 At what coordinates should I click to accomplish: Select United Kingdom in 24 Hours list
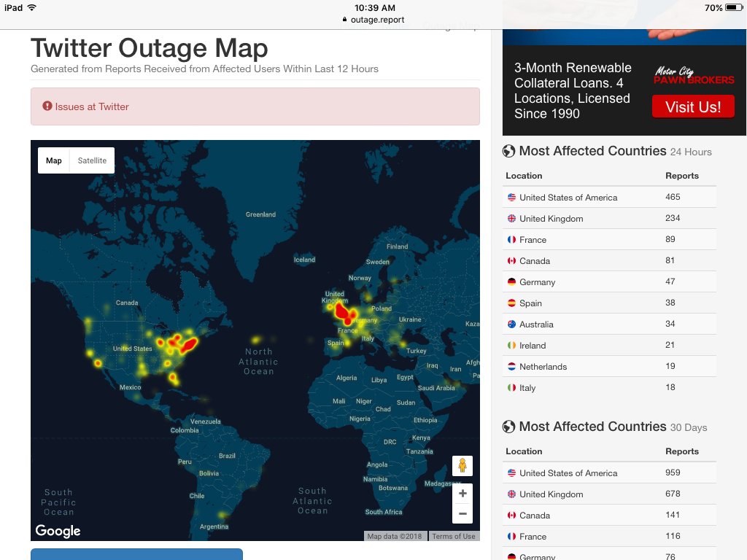551,219
